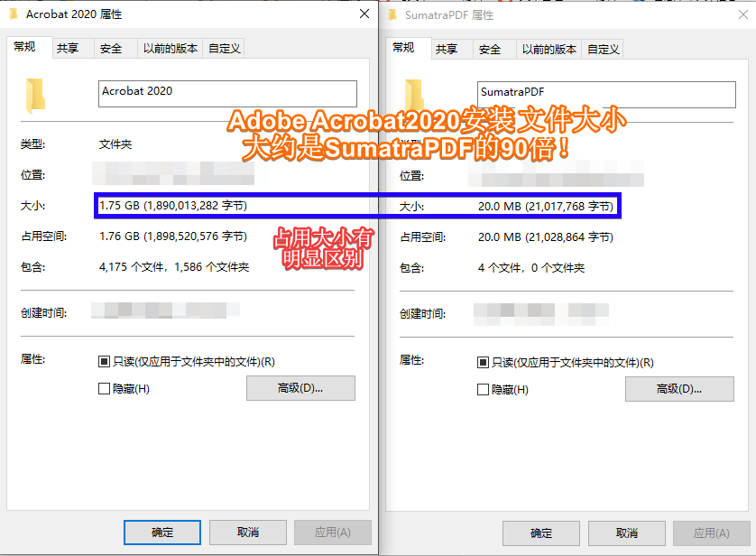
Task: Click the SumatraPDF folder name field
Action: click(606, 95)
